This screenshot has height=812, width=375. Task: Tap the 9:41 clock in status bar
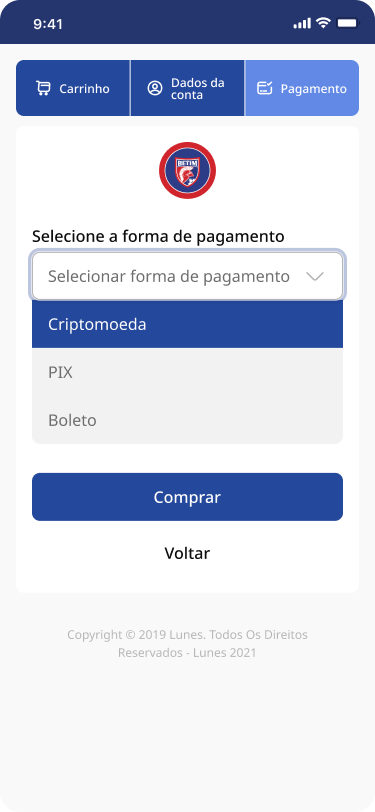48,24
